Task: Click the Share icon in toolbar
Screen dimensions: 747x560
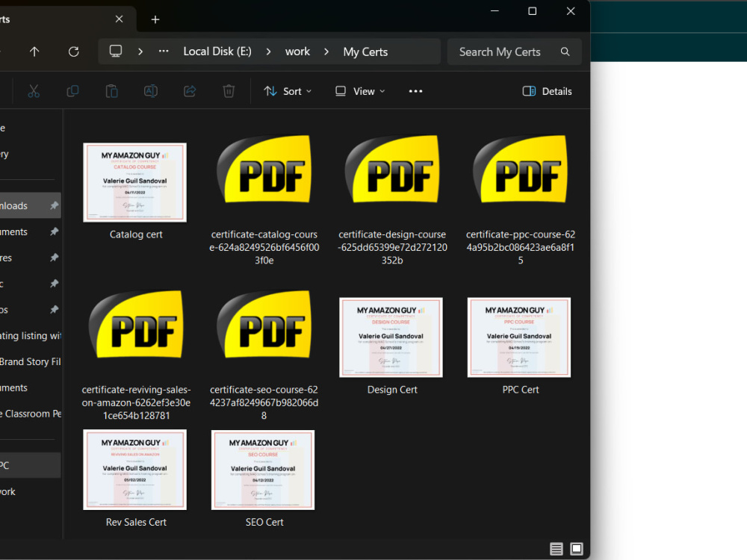Action: 190,91
